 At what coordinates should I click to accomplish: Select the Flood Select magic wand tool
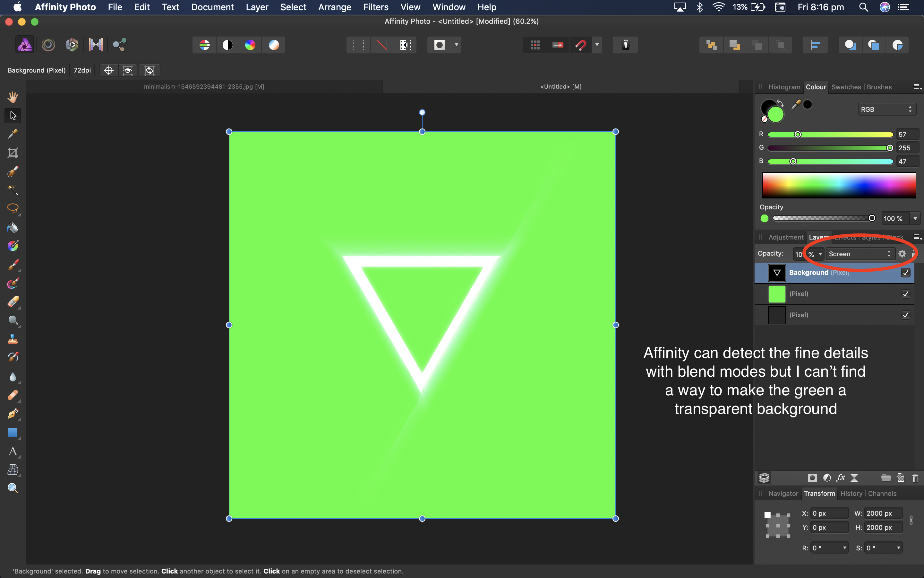click(13, 190)
